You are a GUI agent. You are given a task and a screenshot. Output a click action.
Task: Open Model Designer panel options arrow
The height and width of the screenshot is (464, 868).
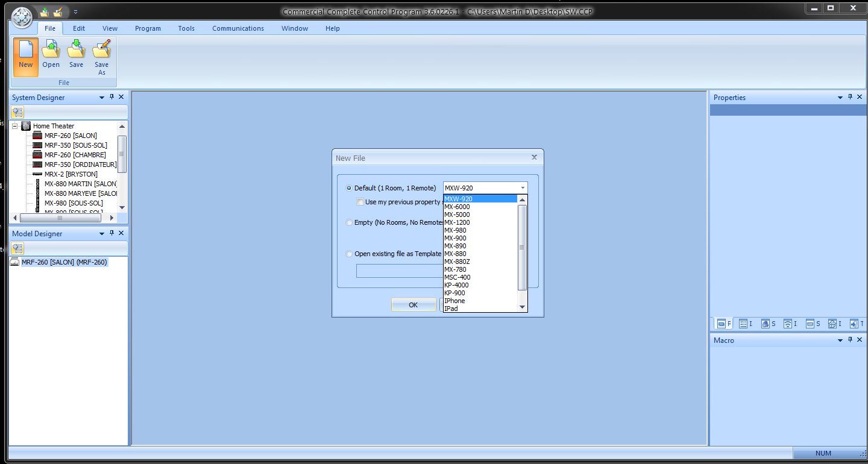pyautogui.click(x=101, y=233)
